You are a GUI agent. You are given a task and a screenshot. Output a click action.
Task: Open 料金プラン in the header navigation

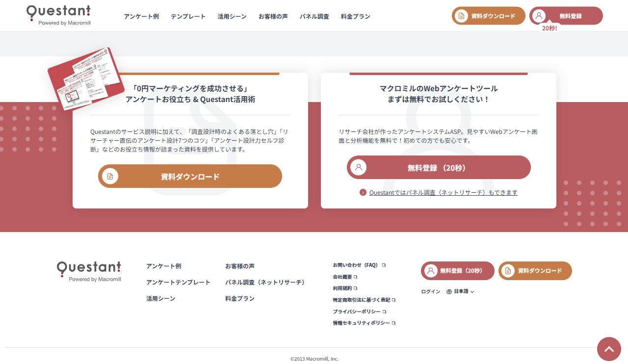coord(356,16)
